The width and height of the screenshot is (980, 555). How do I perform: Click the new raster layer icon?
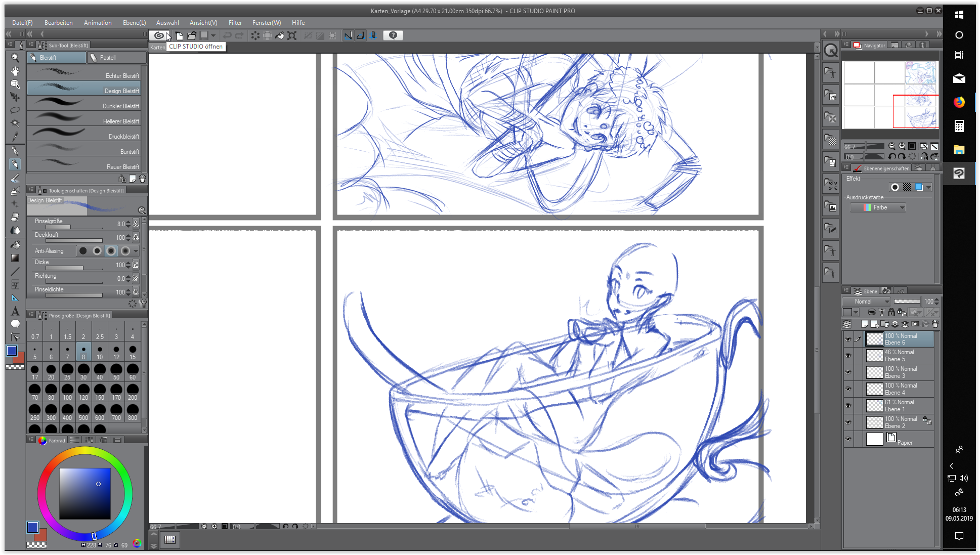click(865, 324)
